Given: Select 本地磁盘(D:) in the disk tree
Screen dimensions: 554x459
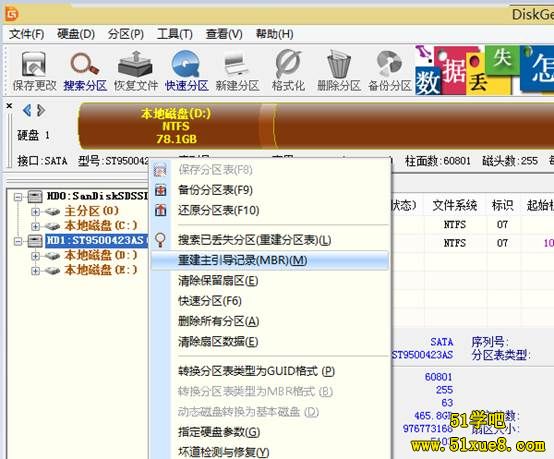Looking at the screenshot, I should (101, 255).
